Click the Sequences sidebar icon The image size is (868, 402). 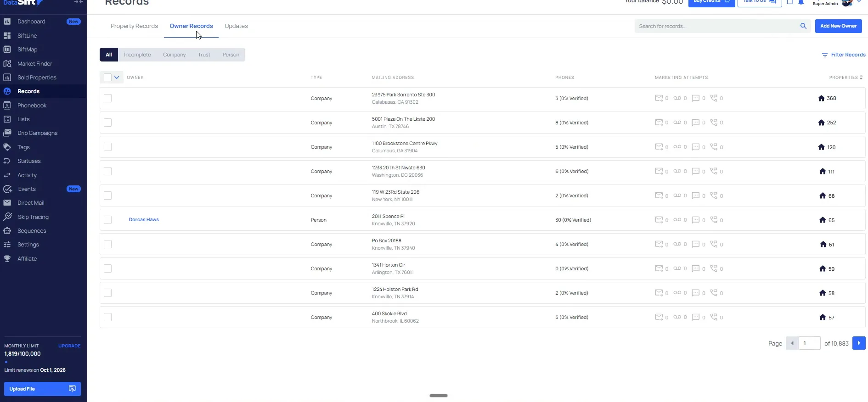[7, 231]
